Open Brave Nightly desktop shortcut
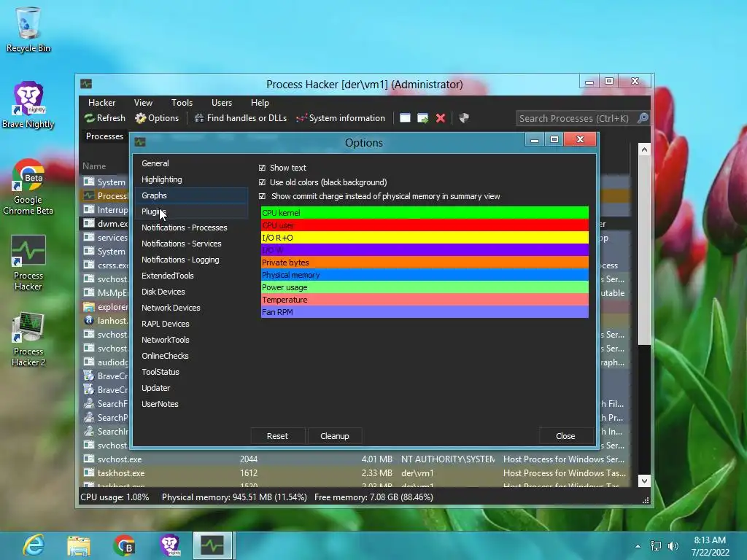747x560 pixels. [x=28, y=105]
